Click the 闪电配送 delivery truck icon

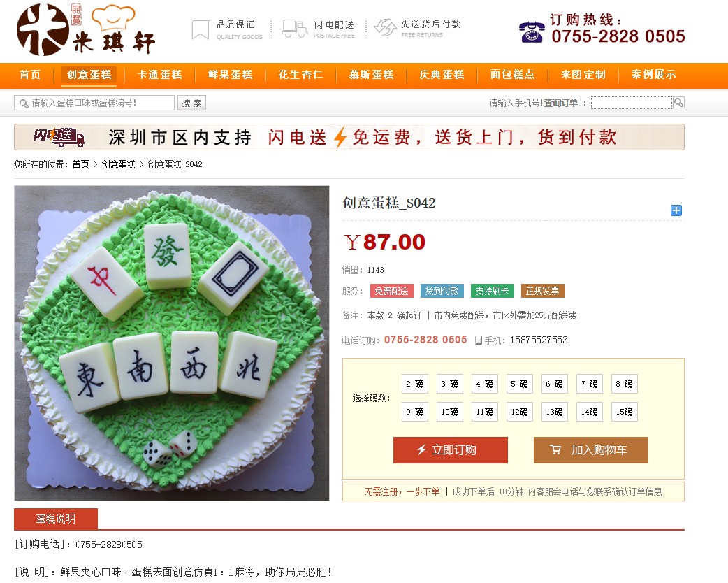[x=295, y=29]
